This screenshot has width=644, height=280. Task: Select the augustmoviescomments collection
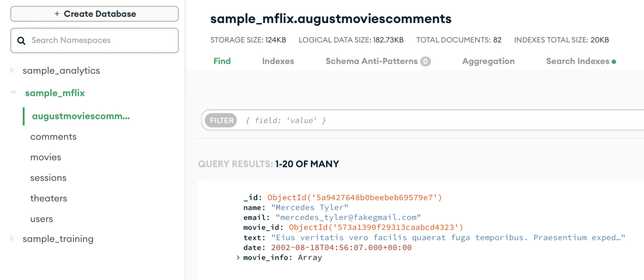point(81,116)
